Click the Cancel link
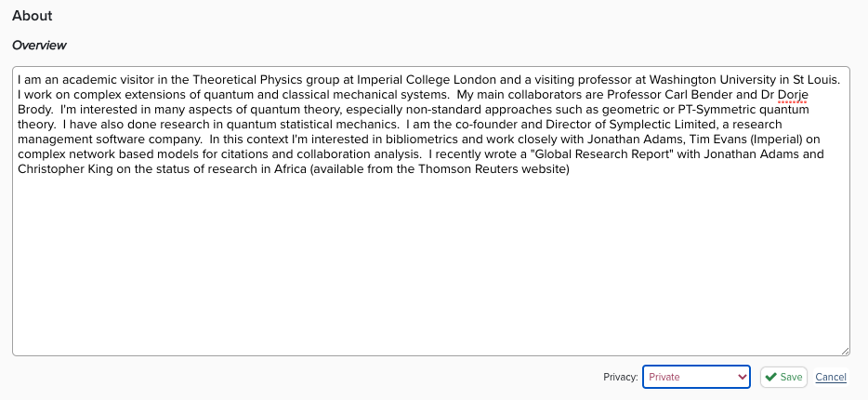The image size is (868, 400). (831, 377)
